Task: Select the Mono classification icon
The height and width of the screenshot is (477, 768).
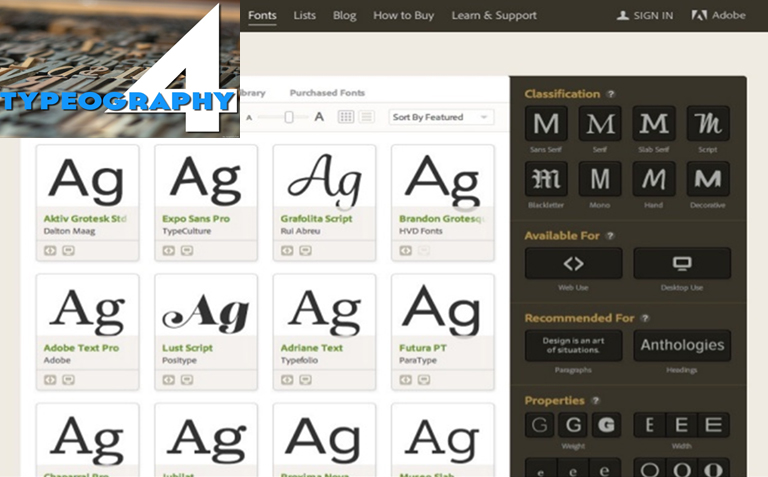Action: pyautogui.click(x=600, y=179)
